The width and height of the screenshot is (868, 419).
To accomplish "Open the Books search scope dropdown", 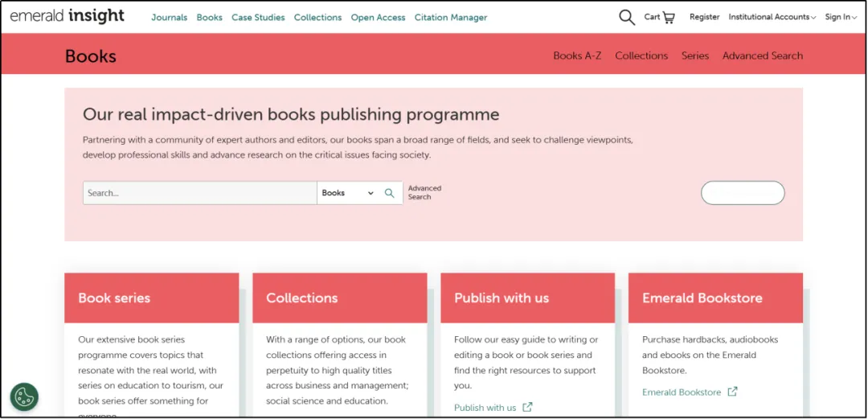I will [x=348, y=193].
